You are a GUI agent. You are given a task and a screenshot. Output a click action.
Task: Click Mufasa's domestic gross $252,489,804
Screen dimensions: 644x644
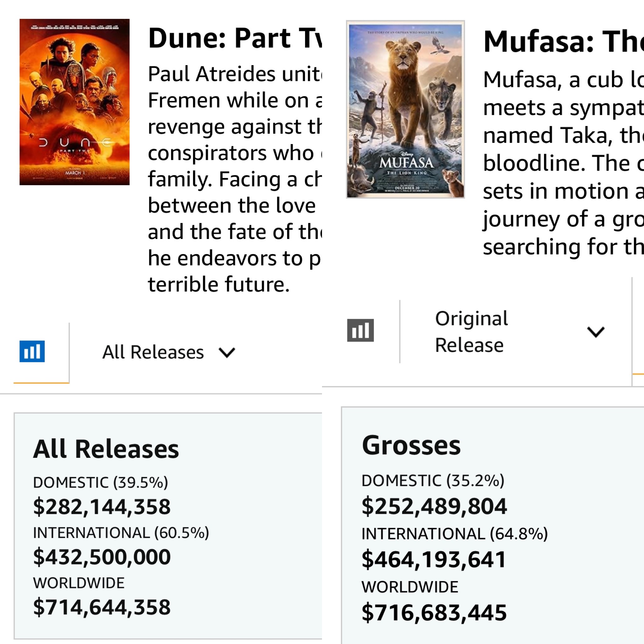click(434, 506)
